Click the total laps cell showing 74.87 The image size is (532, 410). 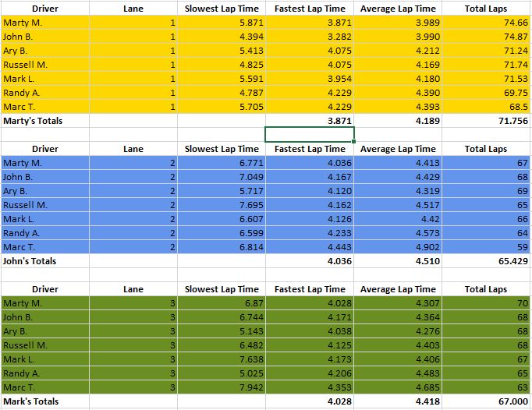coord(487,37)
